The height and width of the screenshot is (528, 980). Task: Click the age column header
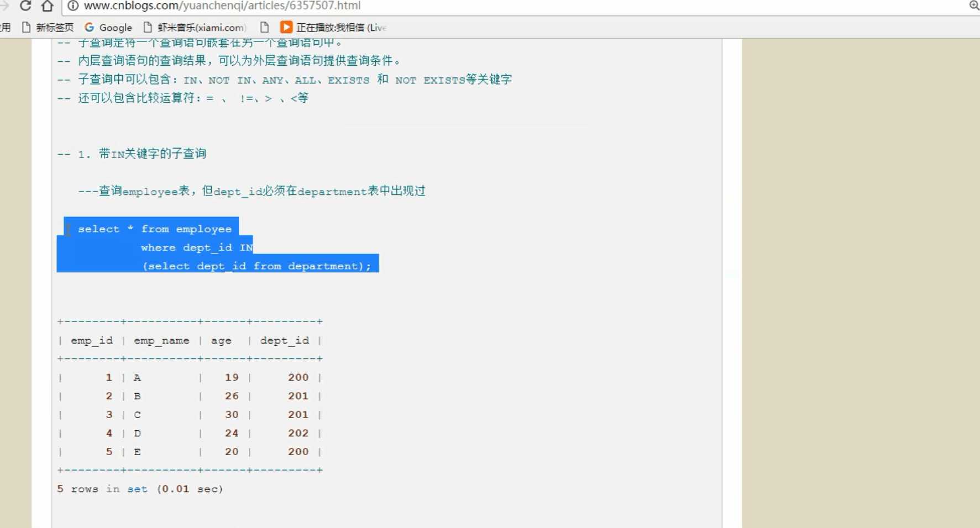221,341
